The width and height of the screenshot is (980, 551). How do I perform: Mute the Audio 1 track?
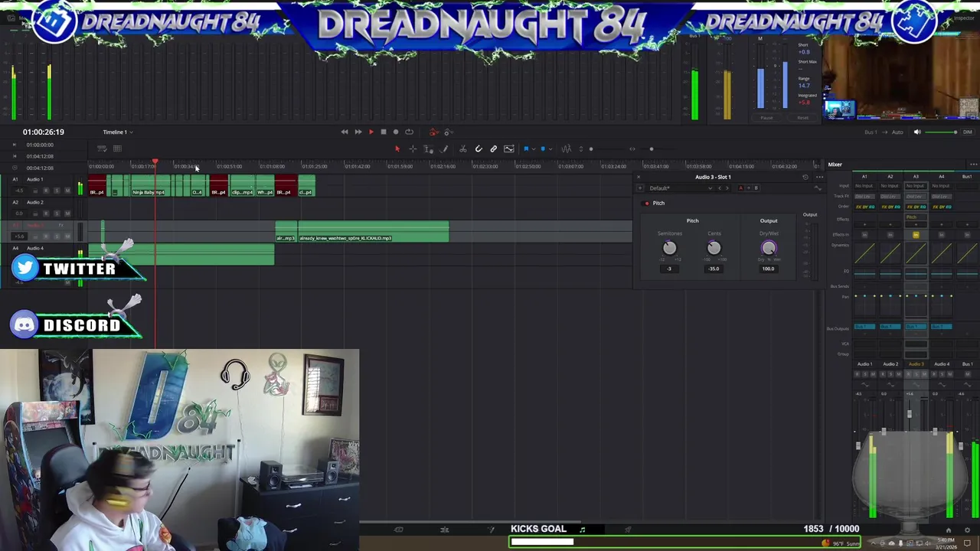coord(67,191)
